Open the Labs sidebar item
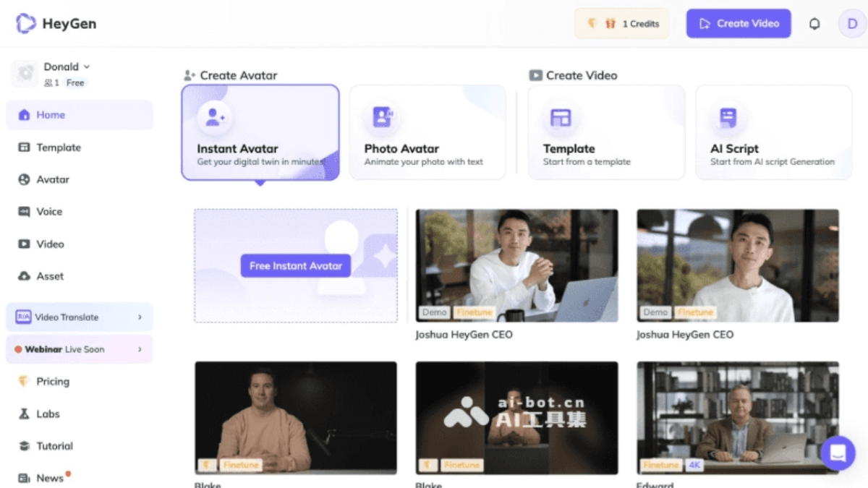 (x=48, y=414)
